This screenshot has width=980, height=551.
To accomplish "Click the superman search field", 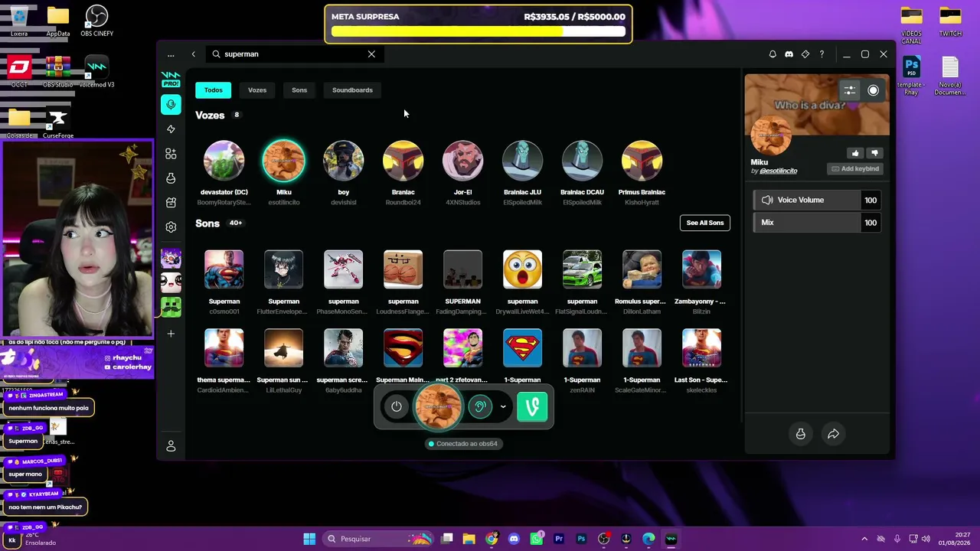I will tap(293, 54).
